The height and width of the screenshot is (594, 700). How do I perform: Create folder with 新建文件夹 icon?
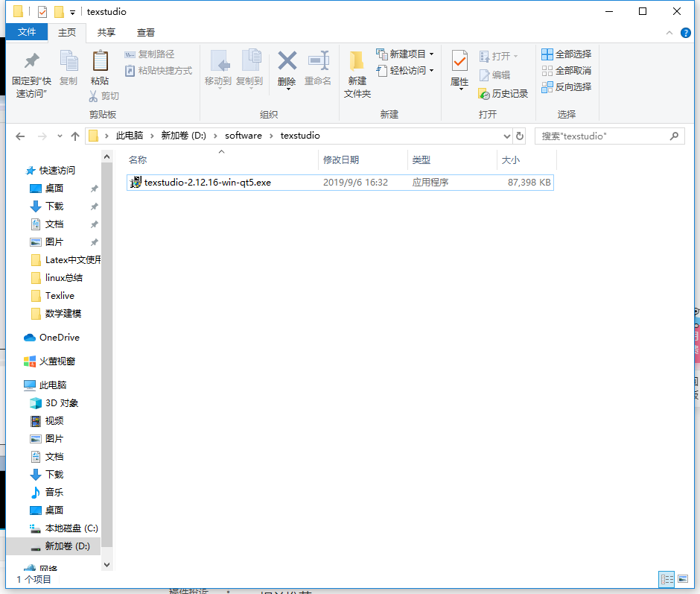tap(356, 72)
